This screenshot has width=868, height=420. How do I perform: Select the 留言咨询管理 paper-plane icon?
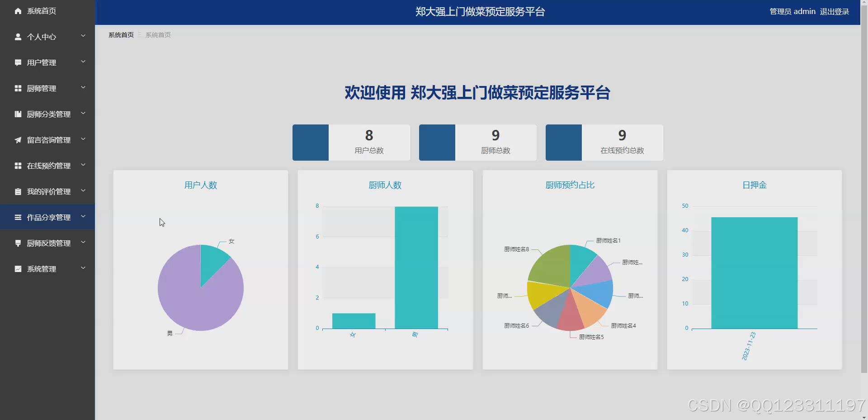[x=18, y=140]
